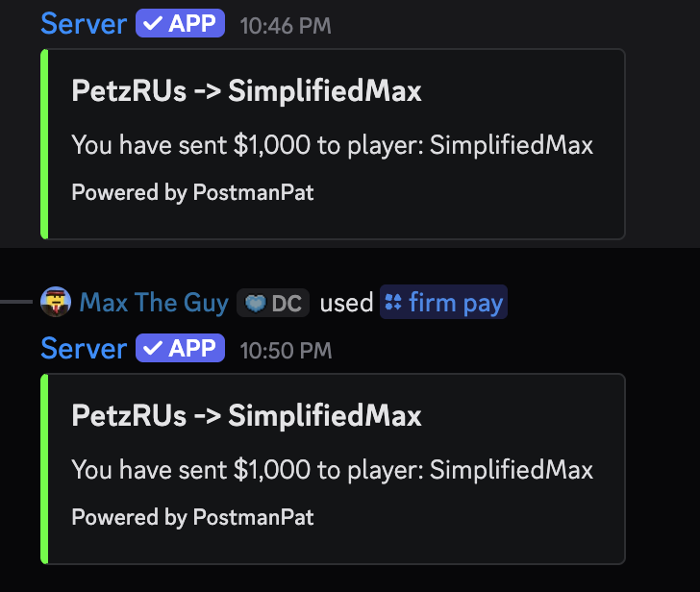
Task: Open Server bot profile from first message
Action: [x=84, y=24]
